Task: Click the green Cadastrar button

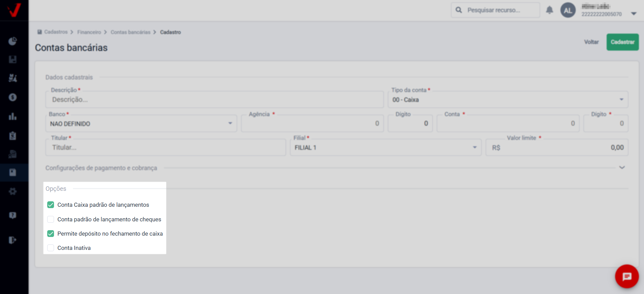Action: [623, 42]
